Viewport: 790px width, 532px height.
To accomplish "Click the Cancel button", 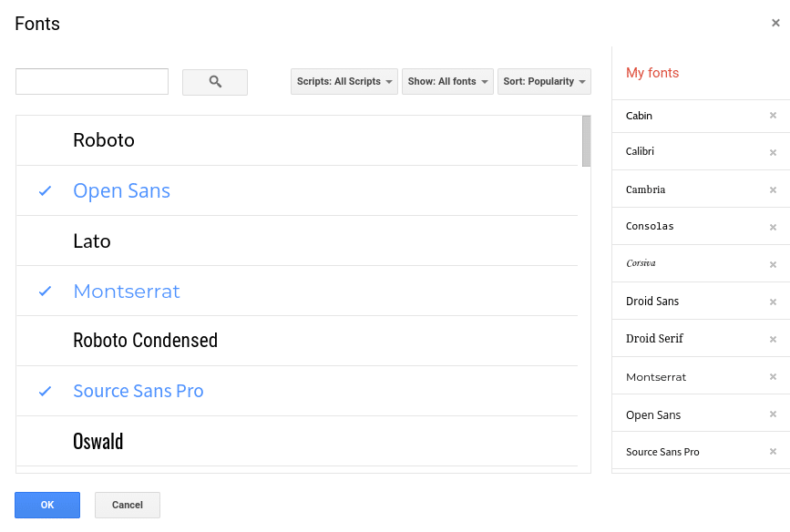I will pos(128,505).
